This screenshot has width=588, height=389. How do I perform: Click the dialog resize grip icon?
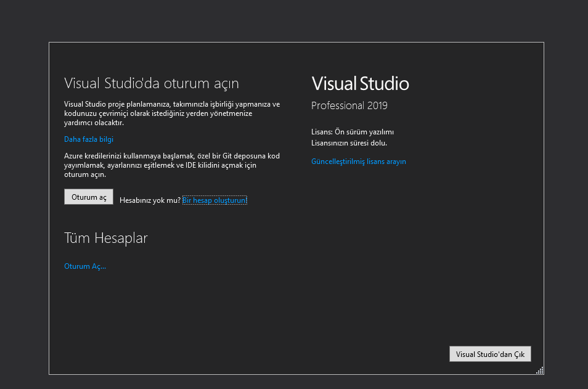[x=540, y=371]
